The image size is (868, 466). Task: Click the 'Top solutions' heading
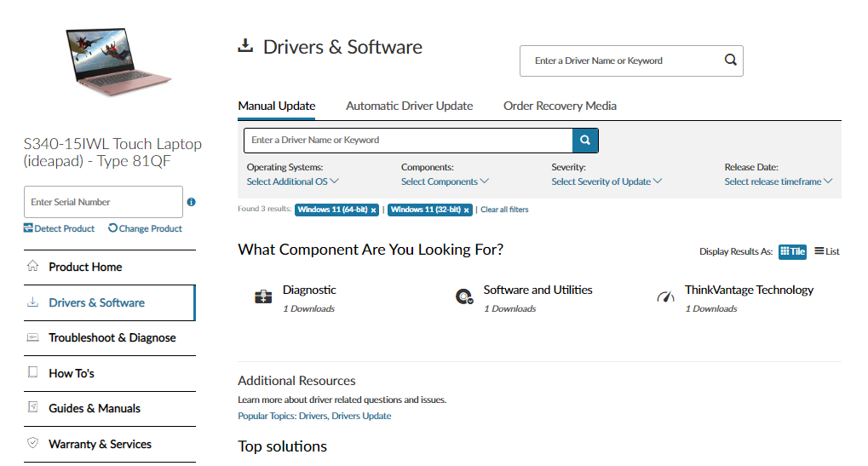[x=282, y=446]
